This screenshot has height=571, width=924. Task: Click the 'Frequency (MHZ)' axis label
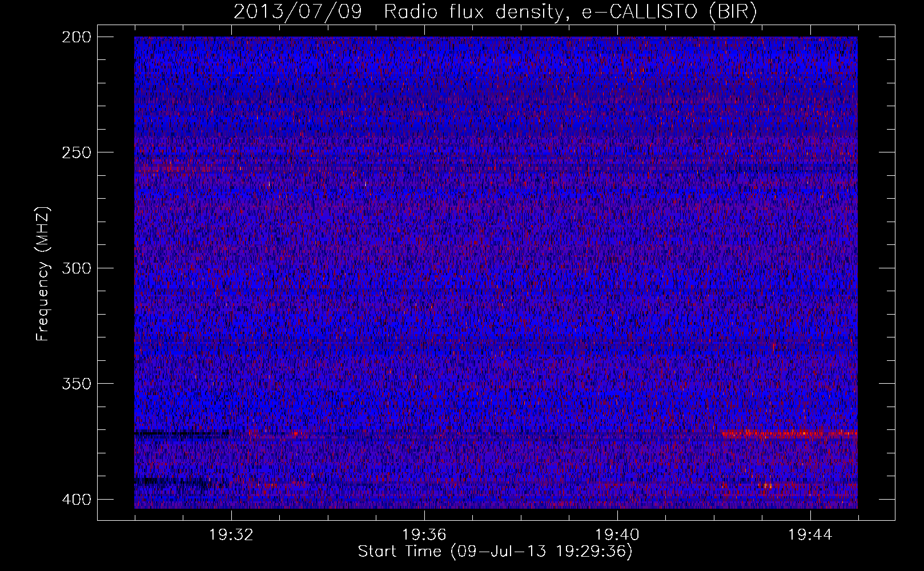click(x=43, y=274)
